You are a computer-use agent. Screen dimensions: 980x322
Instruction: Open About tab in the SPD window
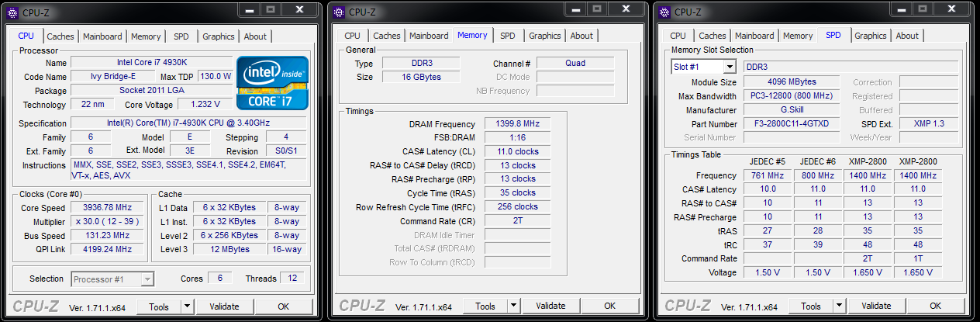point(907,36)
